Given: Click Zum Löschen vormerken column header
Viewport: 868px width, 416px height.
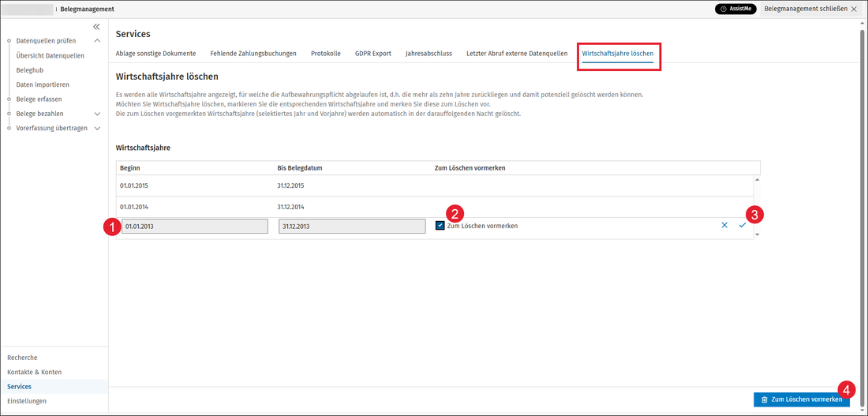Looking at the screenshot, I should coord(470,168).
